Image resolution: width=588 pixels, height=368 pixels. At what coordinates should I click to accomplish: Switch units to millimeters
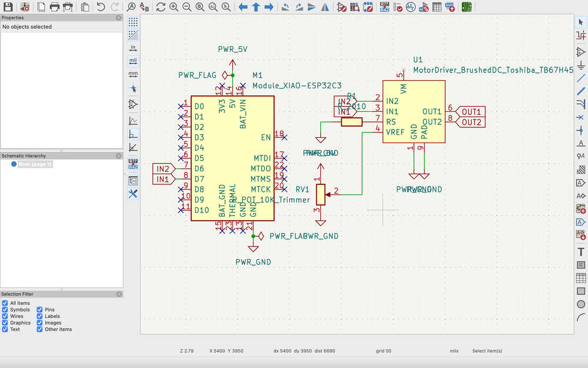(x=133, y=74)
